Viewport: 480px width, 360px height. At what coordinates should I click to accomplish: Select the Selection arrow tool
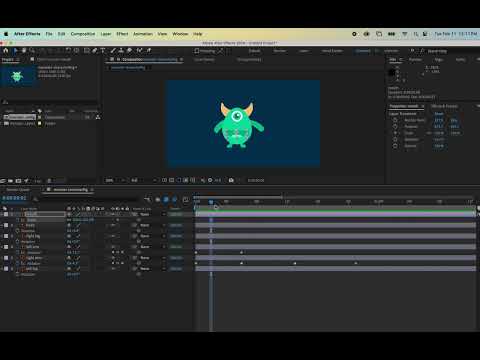pos(15,51)
